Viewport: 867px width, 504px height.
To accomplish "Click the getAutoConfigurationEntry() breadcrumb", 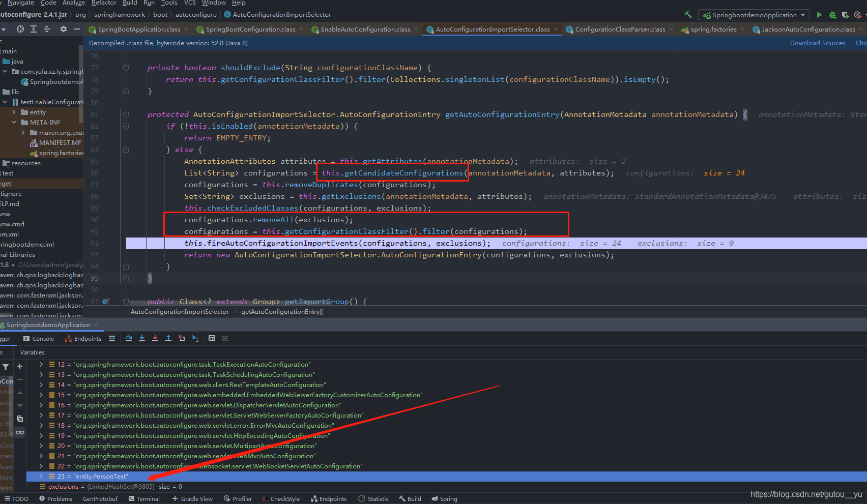I will pyautogui.click(x=282, y=312).
